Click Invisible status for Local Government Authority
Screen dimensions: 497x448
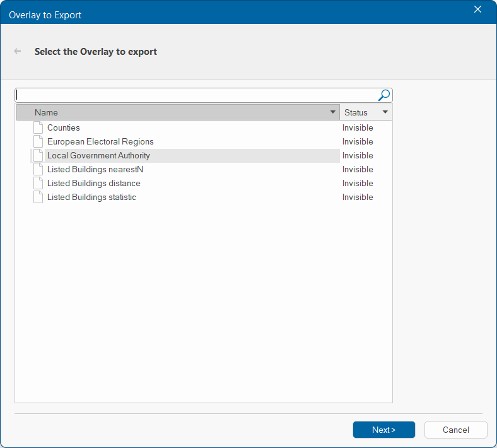[358, 155]
